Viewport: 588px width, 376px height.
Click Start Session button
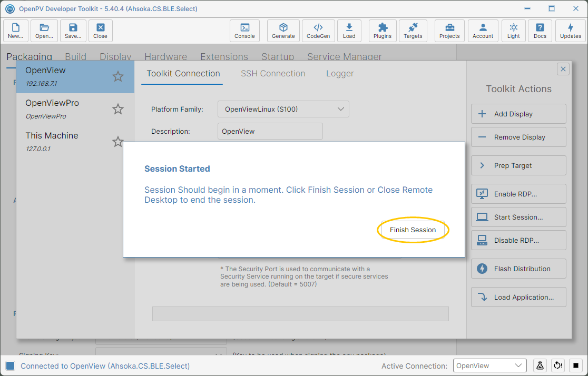[518, 217]
